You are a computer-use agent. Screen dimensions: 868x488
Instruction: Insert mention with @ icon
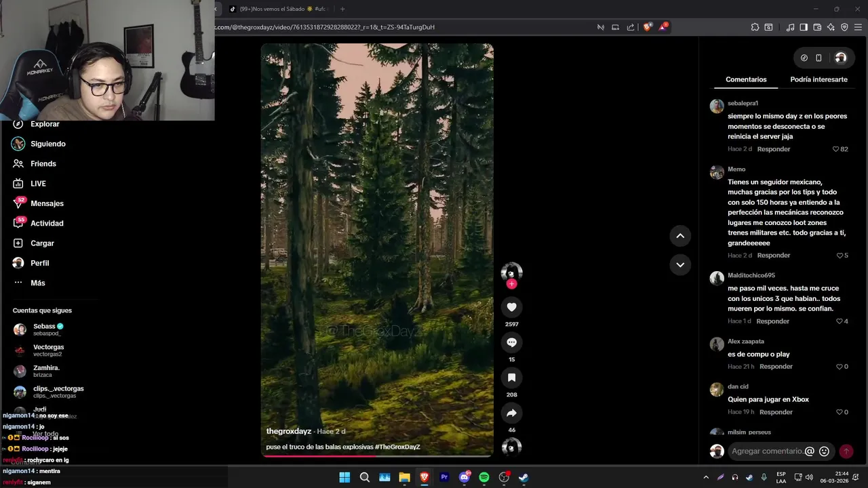[x=810, y=451]
